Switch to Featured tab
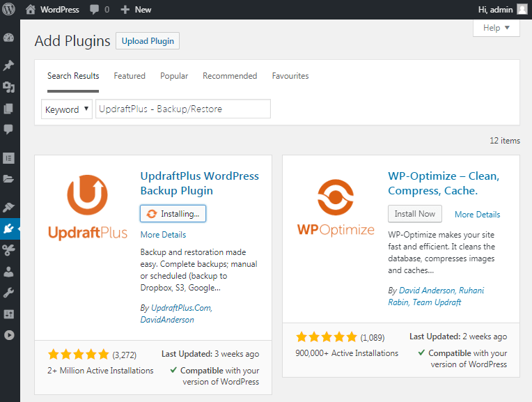The image size is (532, 402). tap(130, 76)
